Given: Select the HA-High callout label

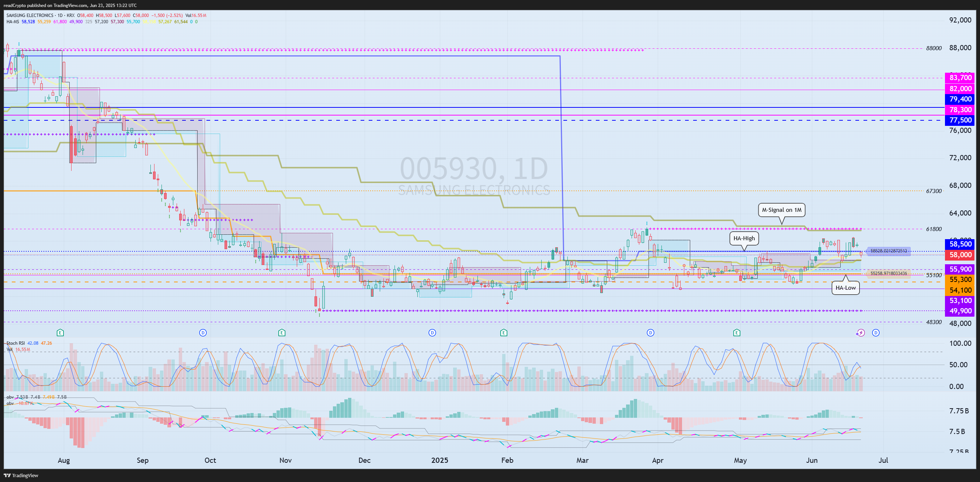Looking at the screenshot, I should tap(744, 238).
